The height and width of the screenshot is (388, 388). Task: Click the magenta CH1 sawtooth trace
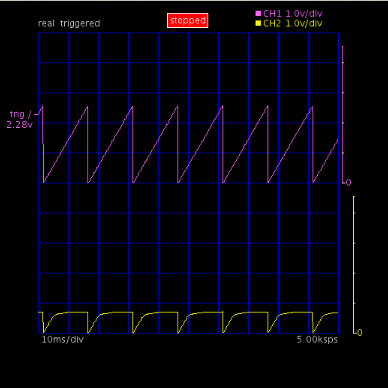188,144
